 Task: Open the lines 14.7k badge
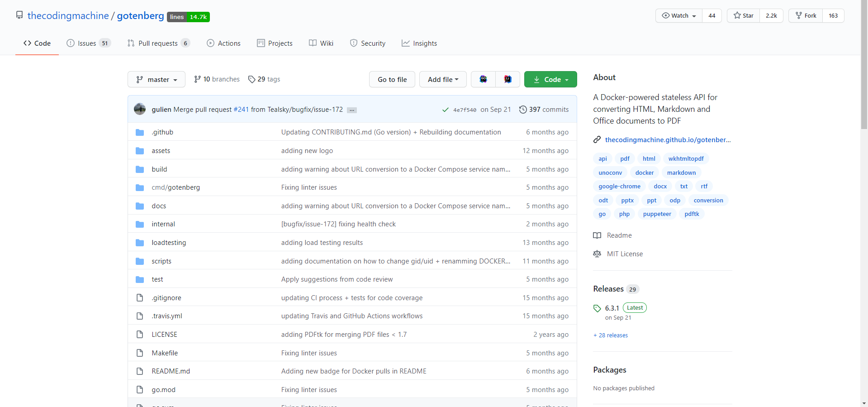pos(188,17)
